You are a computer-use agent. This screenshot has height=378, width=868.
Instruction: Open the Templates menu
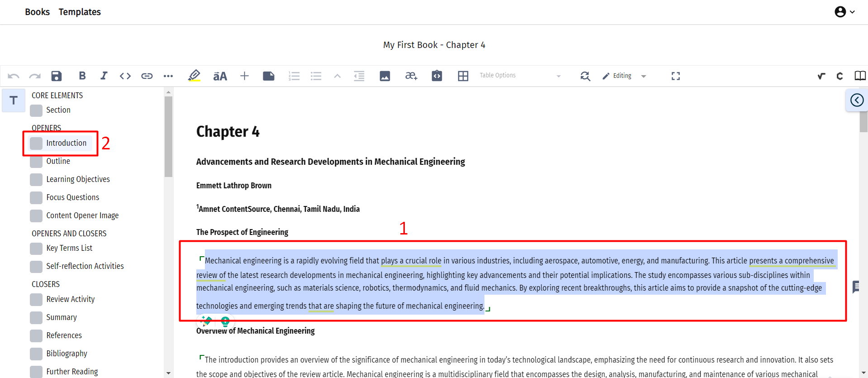[80, 12]
